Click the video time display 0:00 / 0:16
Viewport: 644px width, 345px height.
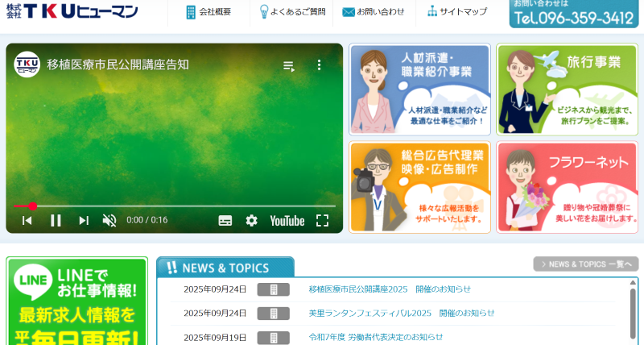tap(147, 220)
